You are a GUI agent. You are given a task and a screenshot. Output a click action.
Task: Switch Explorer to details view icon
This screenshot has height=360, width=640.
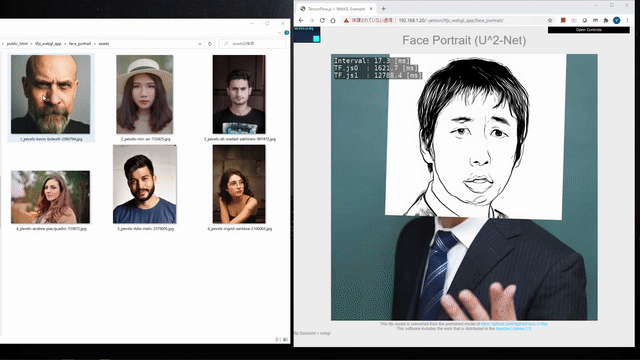pos(278,340)
